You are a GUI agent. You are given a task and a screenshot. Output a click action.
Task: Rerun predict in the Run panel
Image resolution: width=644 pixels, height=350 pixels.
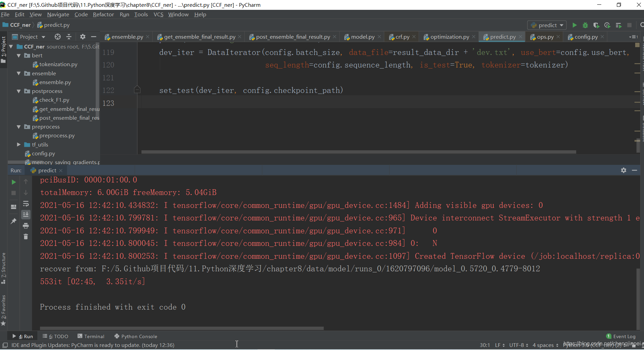pos(14,182)
